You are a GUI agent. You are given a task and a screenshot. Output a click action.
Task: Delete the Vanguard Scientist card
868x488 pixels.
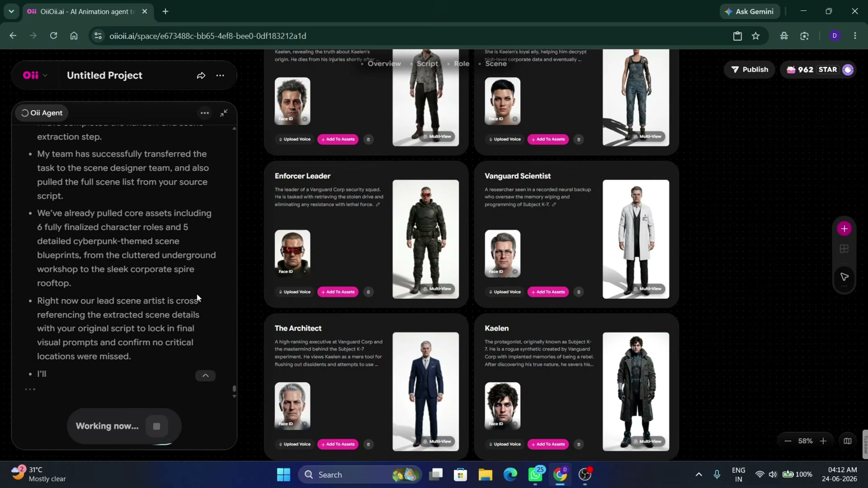click(x=579, y=292)
